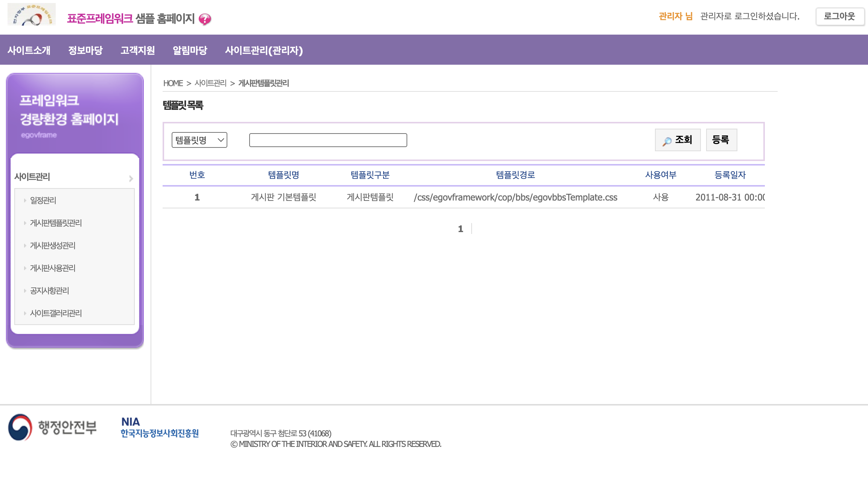Select 일정관리 in the sidebar

(43, 200)
